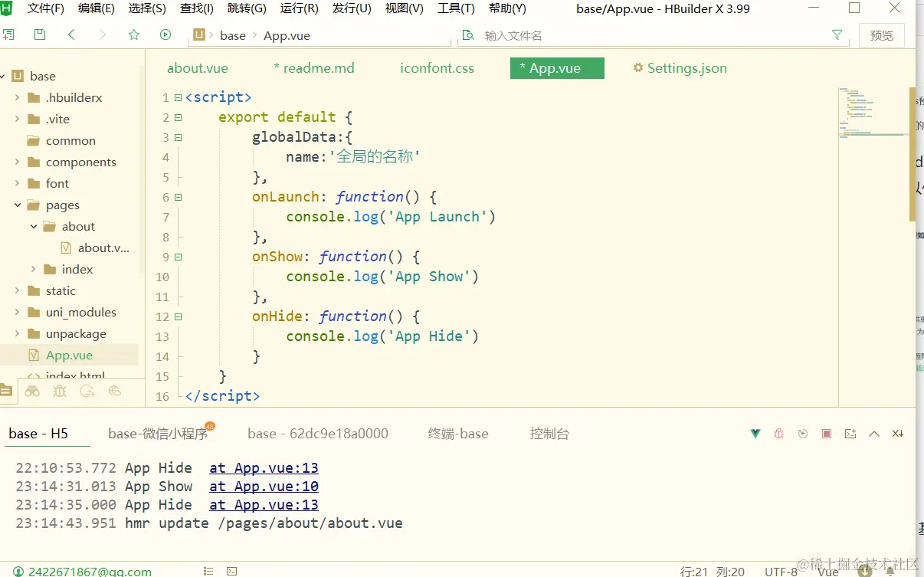
Task: Click the 2422671867@qq.com account label
Action: (x=90, y=572)
